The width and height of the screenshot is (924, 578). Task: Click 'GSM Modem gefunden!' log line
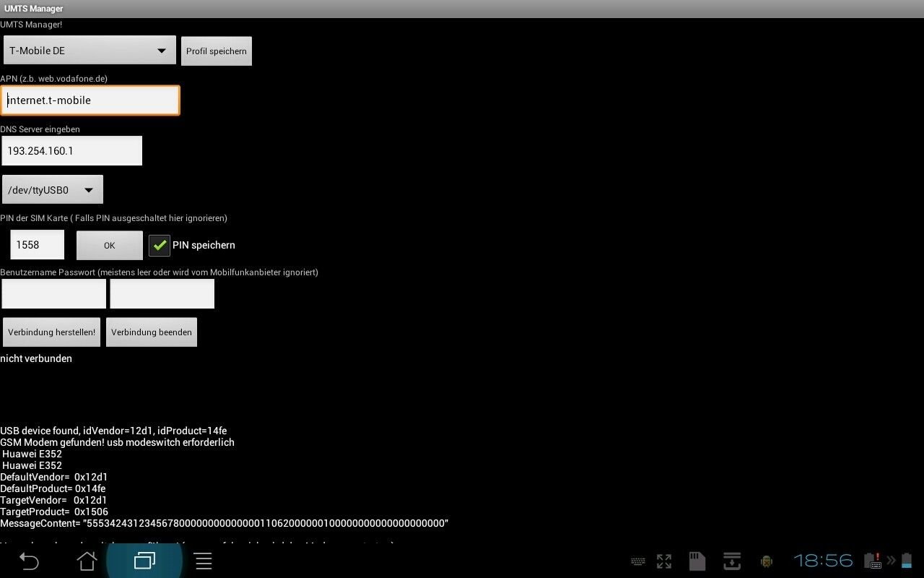(x=117, y=442)
